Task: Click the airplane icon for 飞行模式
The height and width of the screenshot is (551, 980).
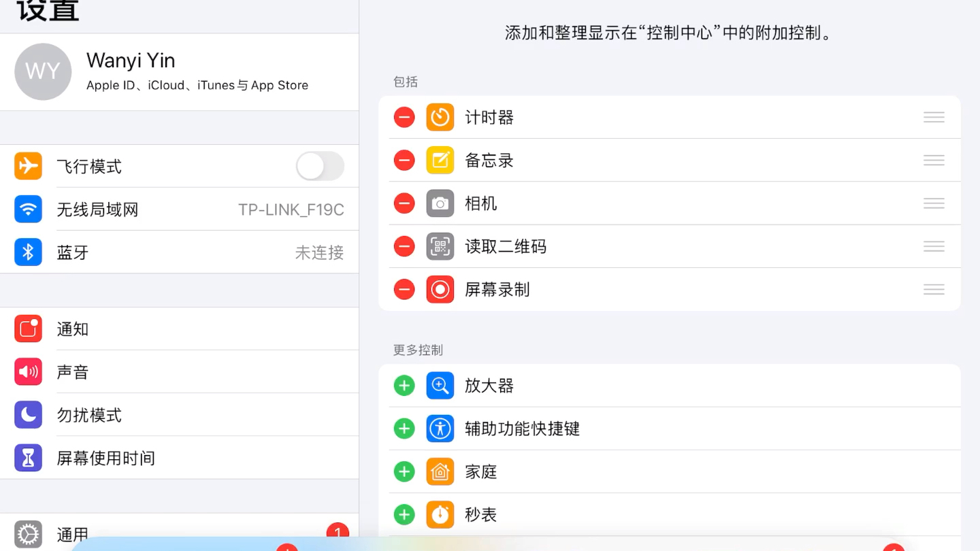Action: point(28,166)
